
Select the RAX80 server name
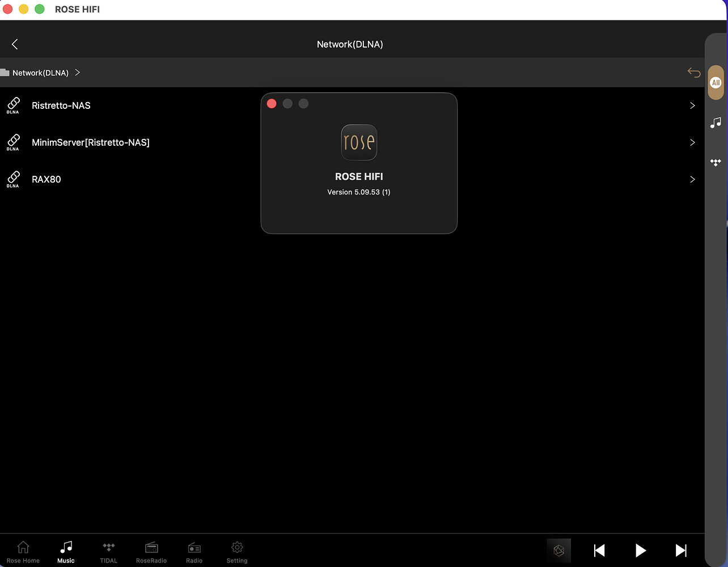point(46,179)
